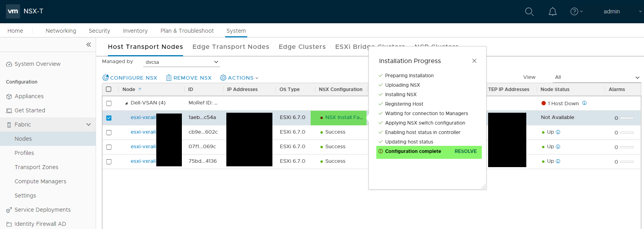Sort by Node column arrow

pyautogui.click(x=140, y=89)
